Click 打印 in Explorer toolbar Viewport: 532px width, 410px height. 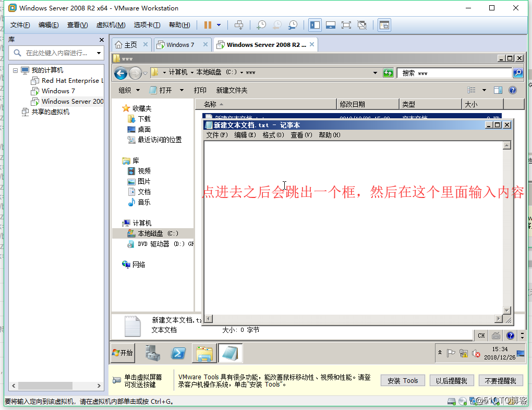click(x=200, y=90)
